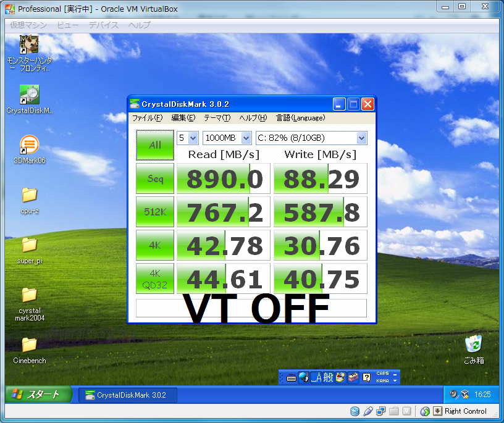Switch the IME input mode (_A) button
Viewport: 504px width, 423px height.
click(316, 377)
